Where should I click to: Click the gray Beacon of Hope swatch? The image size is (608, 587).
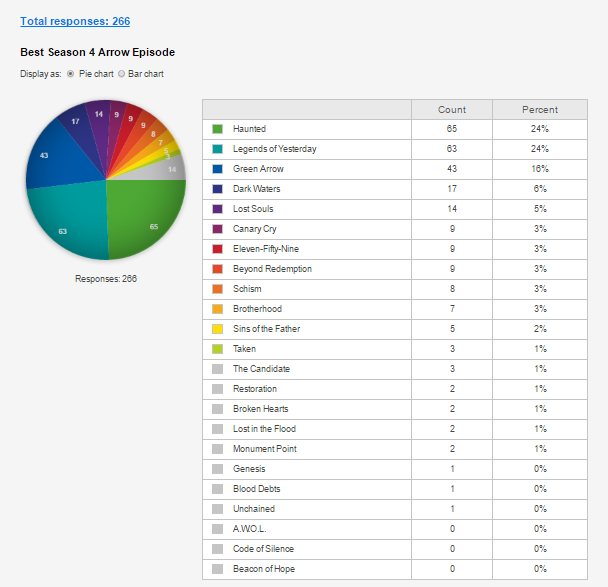218,569
